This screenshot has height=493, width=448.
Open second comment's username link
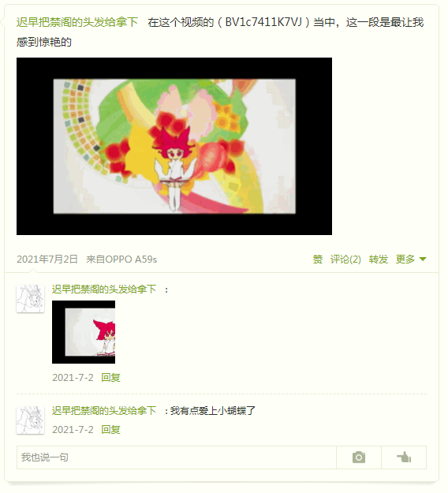[104, 411]
